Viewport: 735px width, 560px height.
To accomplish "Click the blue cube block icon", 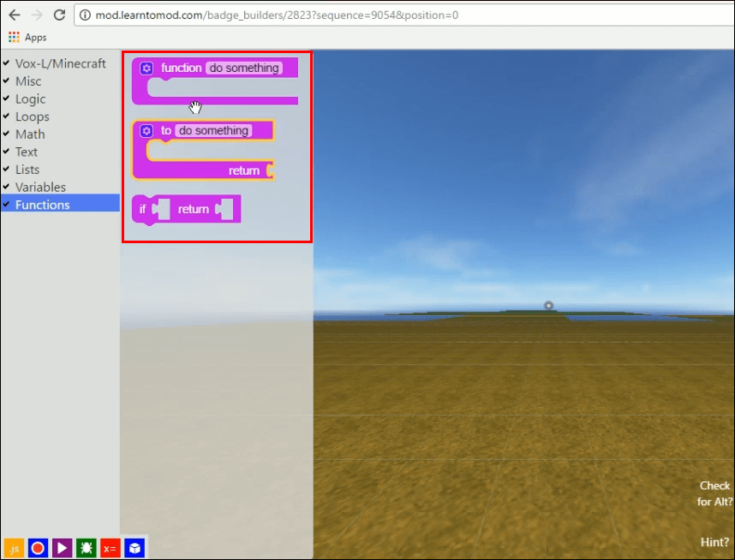I will click(134, 548).
